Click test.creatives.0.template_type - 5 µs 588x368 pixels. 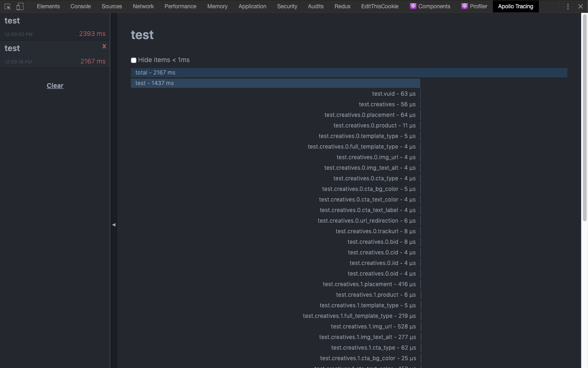coord(367,136)
